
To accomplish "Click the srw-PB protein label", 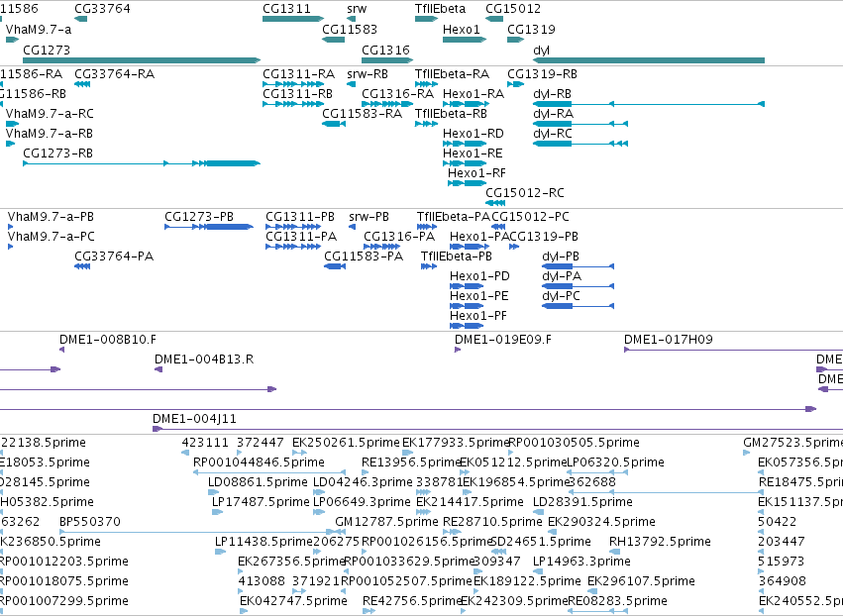I will point(369,217).
